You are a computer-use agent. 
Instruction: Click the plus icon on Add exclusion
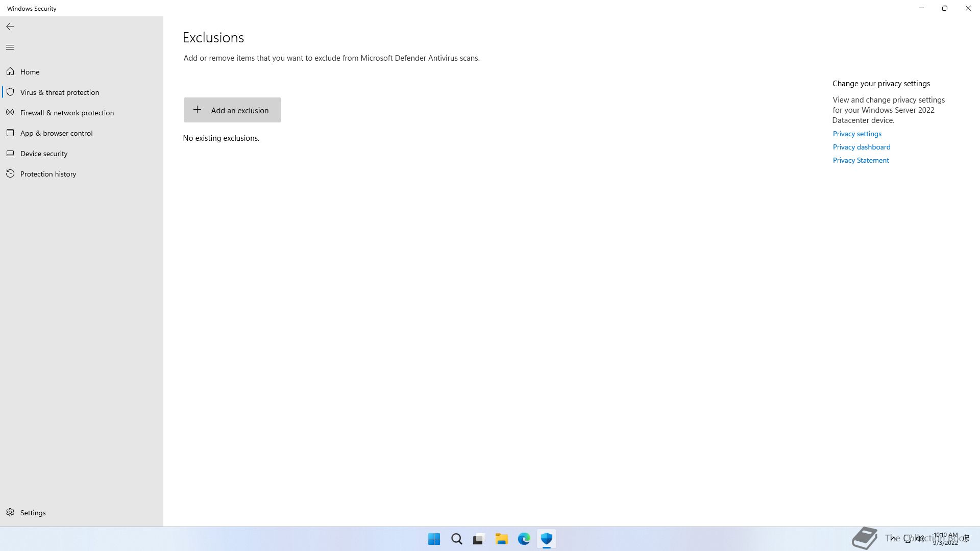(197, 110)
